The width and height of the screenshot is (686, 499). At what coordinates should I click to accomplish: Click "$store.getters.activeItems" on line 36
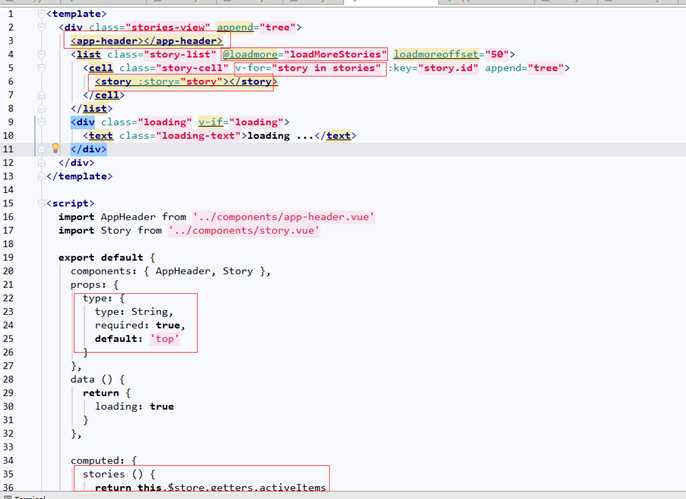tap(247, 488)
